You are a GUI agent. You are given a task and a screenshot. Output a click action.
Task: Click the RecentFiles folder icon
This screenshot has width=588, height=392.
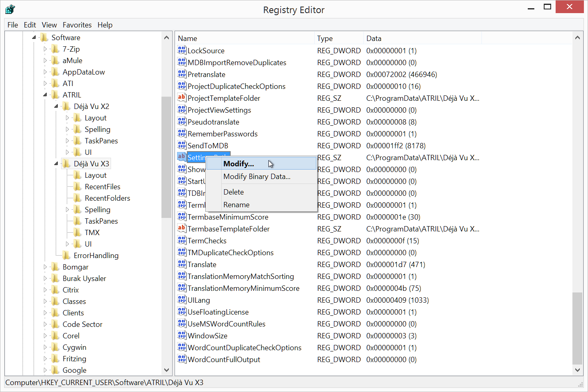point(77,187)
